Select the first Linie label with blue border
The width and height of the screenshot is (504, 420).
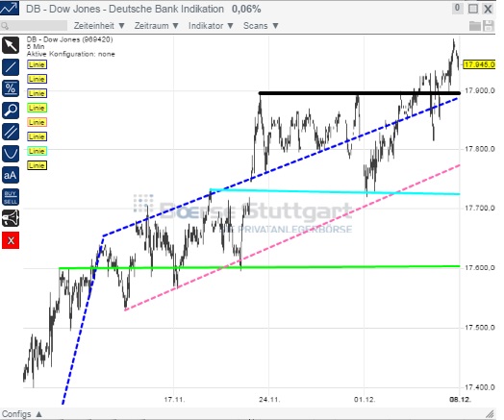(37, 64)
